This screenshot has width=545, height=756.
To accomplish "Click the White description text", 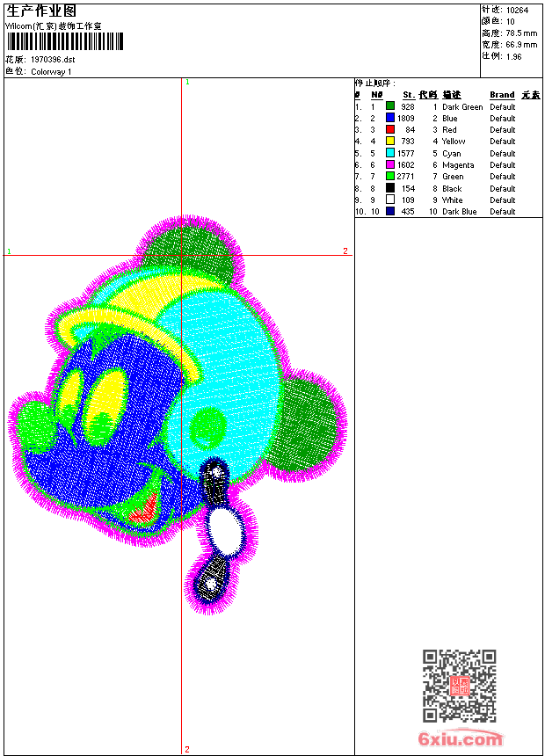I will [453, 200].
